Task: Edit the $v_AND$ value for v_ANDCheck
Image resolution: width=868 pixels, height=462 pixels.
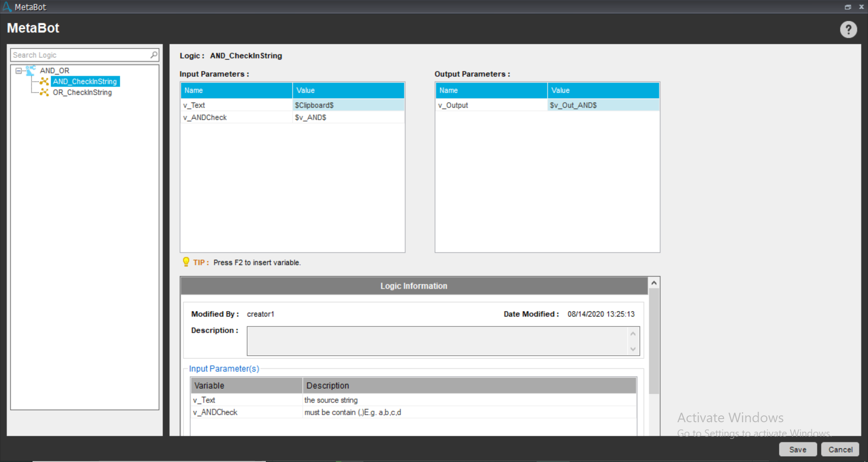Action: point(348,117)
